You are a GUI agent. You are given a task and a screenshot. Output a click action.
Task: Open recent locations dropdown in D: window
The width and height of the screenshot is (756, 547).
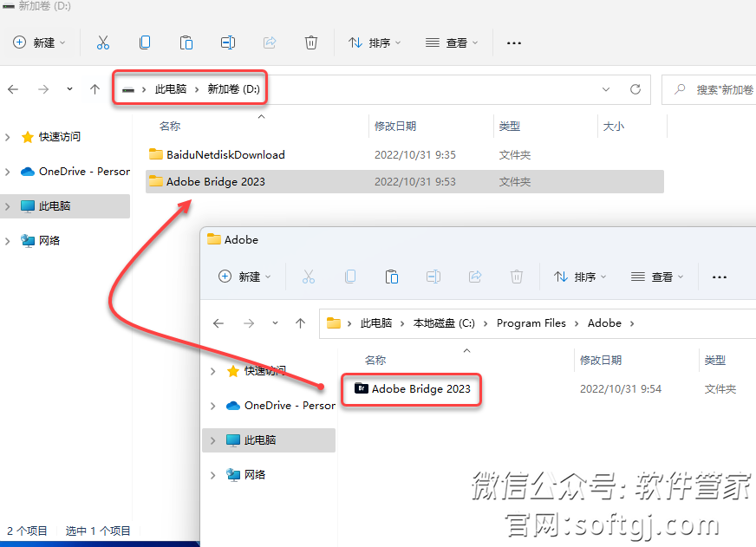point(70,89)
